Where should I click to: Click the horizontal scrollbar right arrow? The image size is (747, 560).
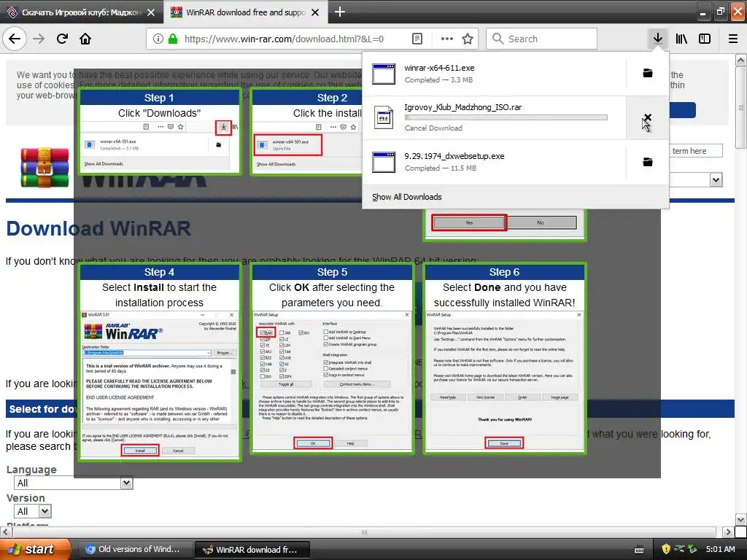point(727,532)
